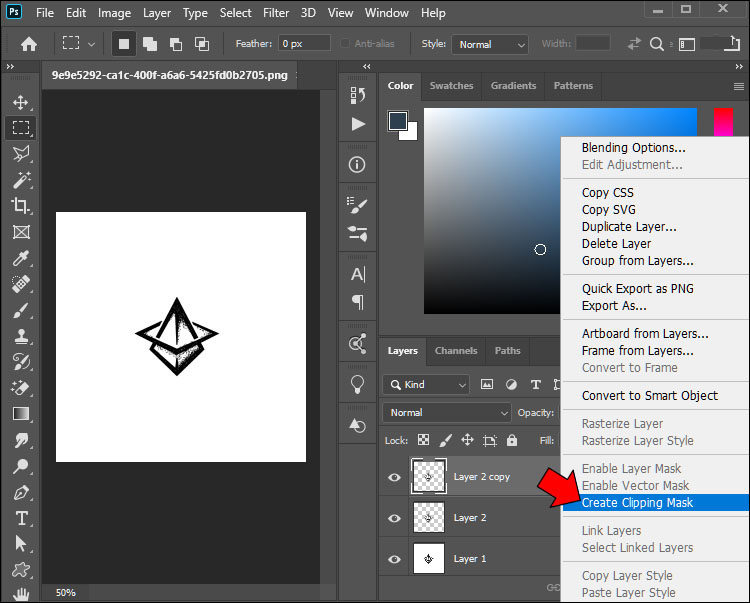Select the Eraser tool

pyautogui.click(x=21, y=388)
